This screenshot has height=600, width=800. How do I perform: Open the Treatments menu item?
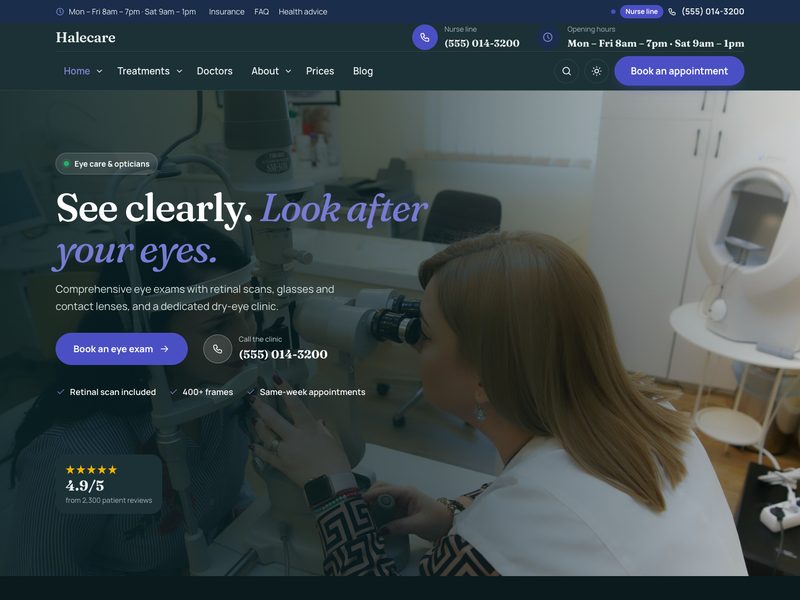point(143,71)
